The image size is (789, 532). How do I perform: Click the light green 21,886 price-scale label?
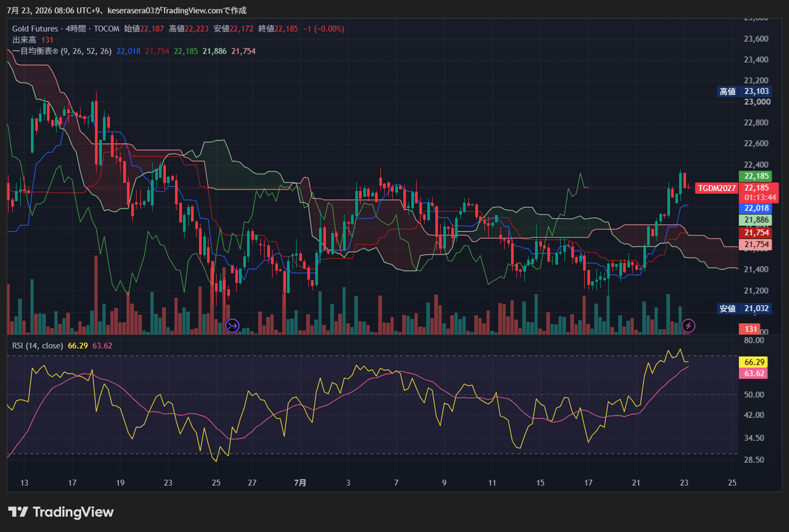(x=755, y=220)
